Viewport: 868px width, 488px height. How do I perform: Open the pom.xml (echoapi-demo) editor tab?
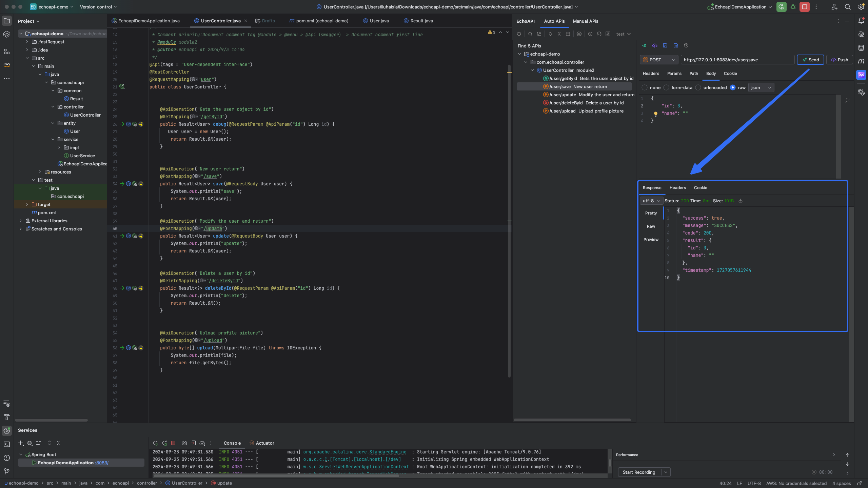click(319, 21)
